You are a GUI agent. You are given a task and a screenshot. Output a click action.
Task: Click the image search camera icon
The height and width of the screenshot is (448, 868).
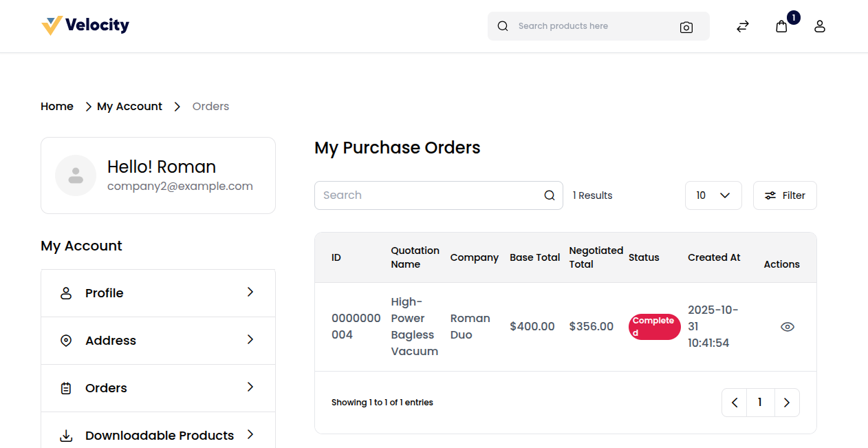[686, 27]
